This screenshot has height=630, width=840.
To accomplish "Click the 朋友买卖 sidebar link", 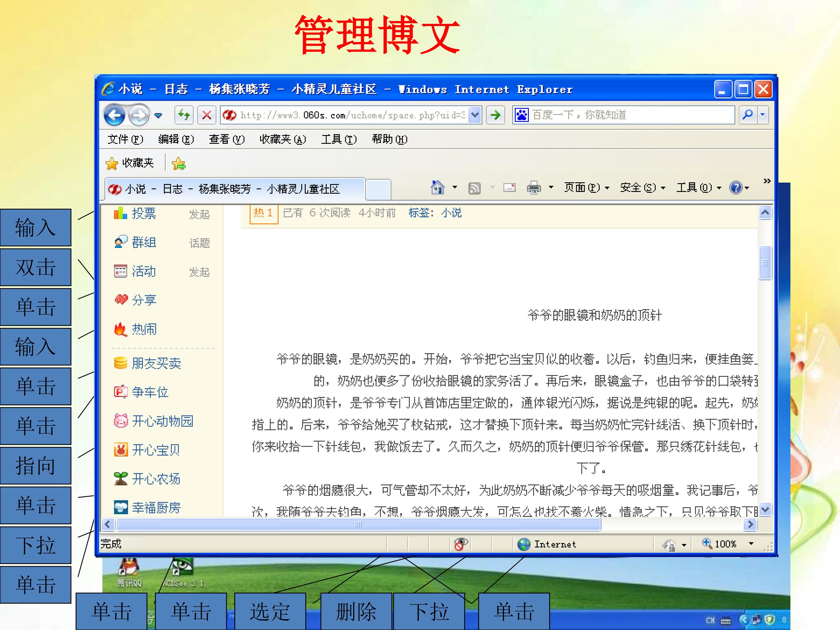I will 156,363.
